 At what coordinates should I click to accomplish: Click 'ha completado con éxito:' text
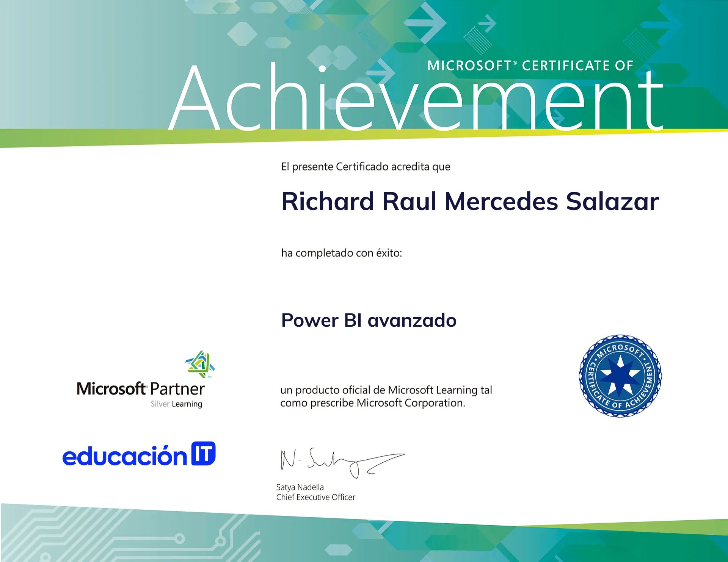click(x=341, y=253)
